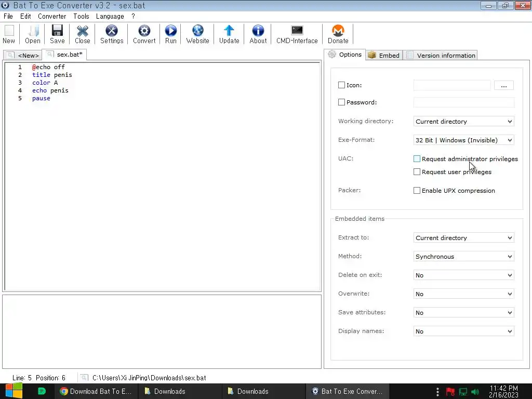
Task: Click the red flag tray icon
Action: [x=450, y=392]
